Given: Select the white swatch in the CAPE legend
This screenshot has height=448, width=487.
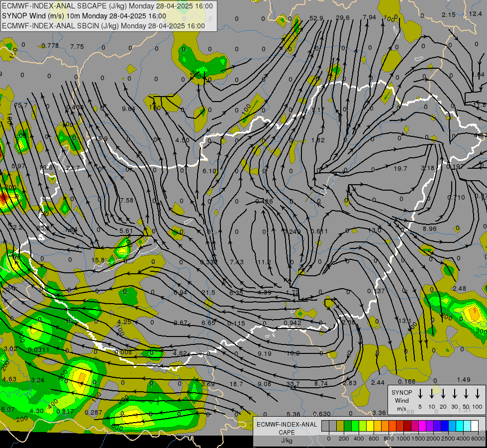Looking at the screenshot, I should pos(475,426).
